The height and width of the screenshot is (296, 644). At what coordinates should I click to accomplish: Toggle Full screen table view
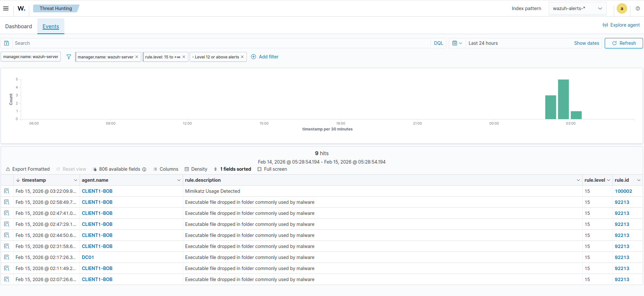tap(272, 169)
